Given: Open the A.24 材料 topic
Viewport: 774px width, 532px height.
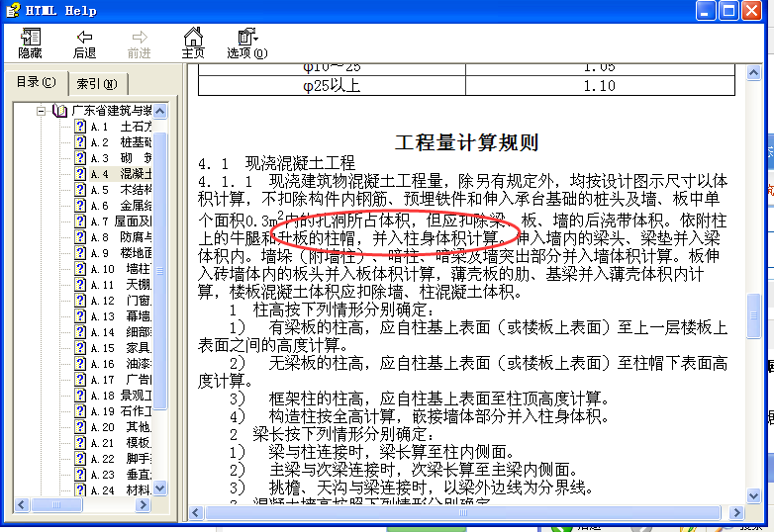Looking at the screenshot, I should point(121,489).
